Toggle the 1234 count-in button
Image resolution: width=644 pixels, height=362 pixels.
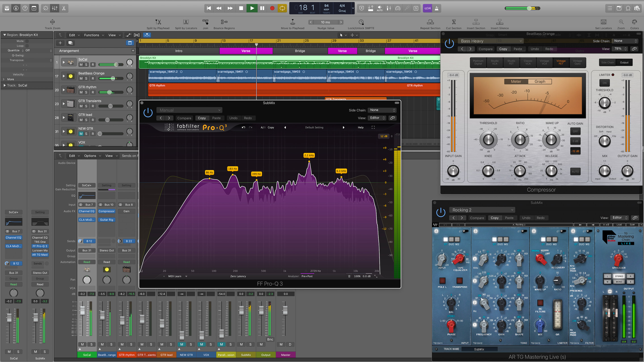[x=428, y=8]
